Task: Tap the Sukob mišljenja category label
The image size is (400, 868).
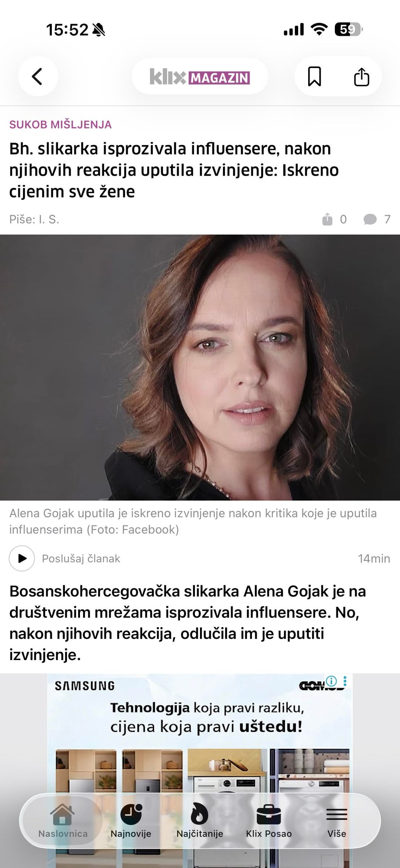Action: pos(60,125)
